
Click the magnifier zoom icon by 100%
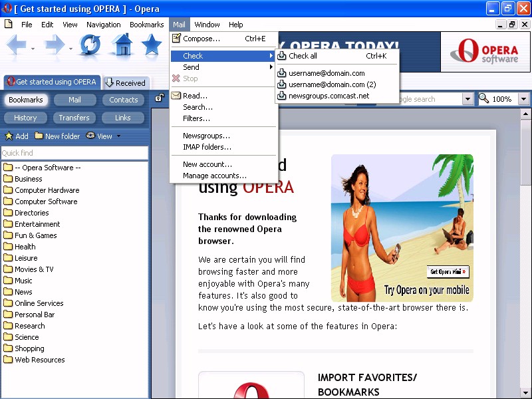click(483, 98)
